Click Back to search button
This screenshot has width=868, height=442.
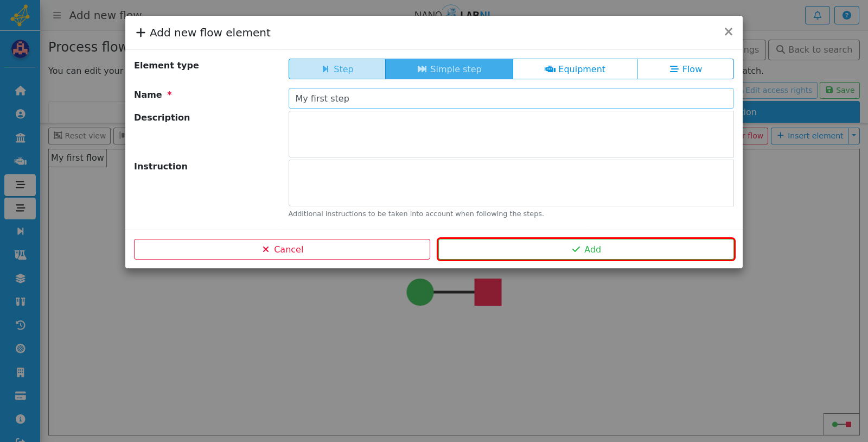pos(814,50)
